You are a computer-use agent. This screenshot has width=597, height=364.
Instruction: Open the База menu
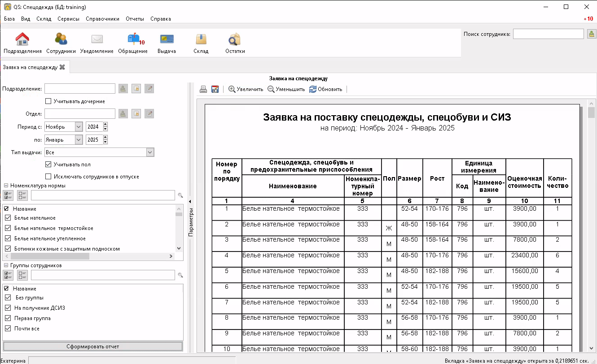pyautogui.click(x=9, y=19)
